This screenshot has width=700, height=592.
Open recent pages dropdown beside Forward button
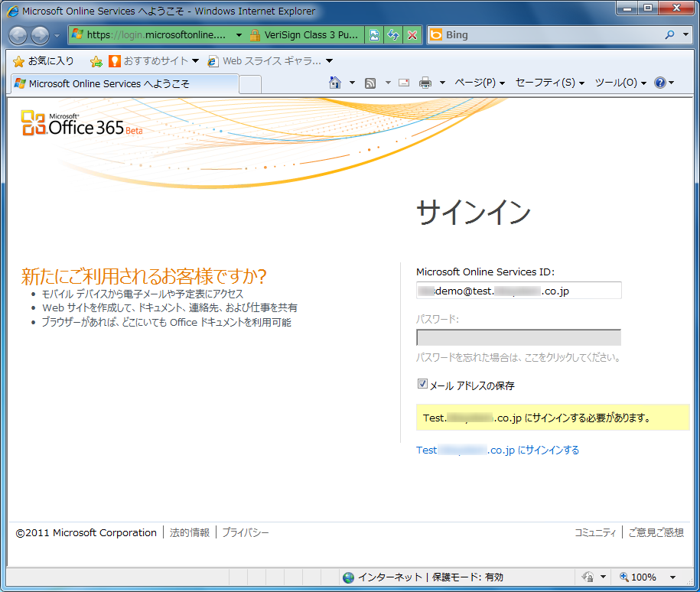coord(57,36)
